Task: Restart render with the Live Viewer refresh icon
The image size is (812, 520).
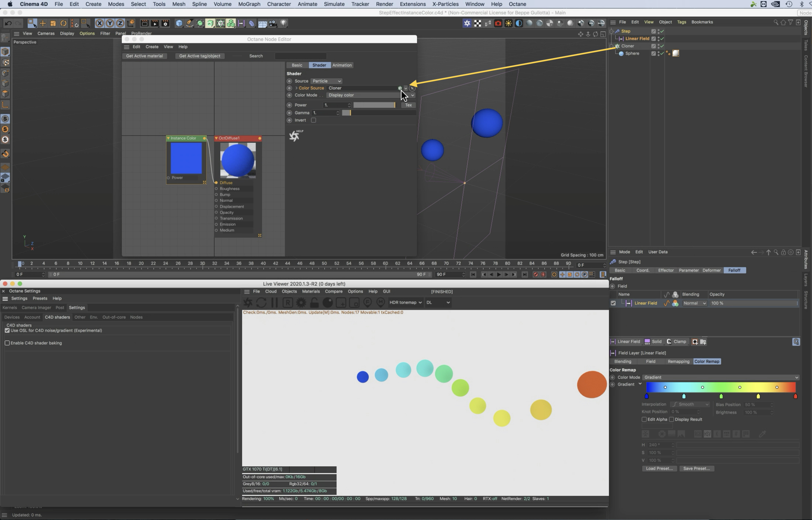Action: (x=261, y=303)
